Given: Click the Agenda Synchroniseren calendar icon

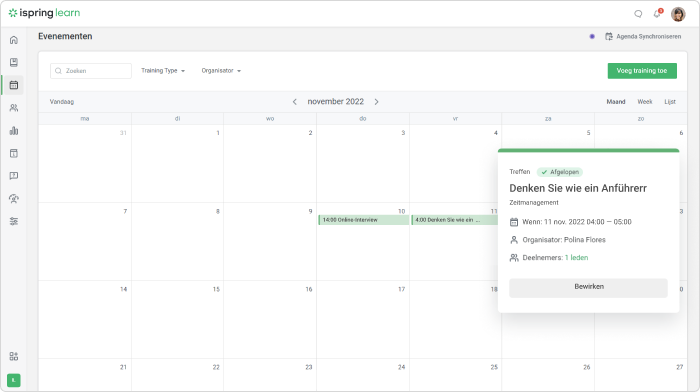Looking at the screenshot, I should (x=608, y=37).
